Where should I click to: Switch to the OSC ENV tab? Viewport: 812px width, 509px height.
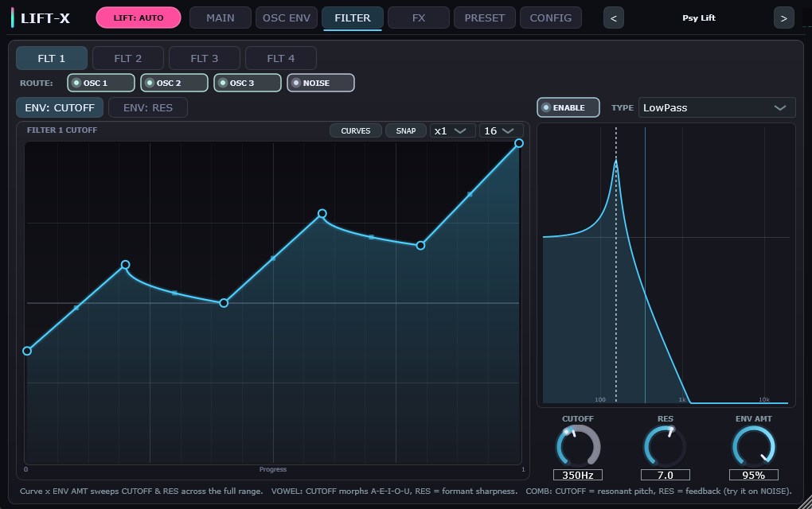(287, 17)
